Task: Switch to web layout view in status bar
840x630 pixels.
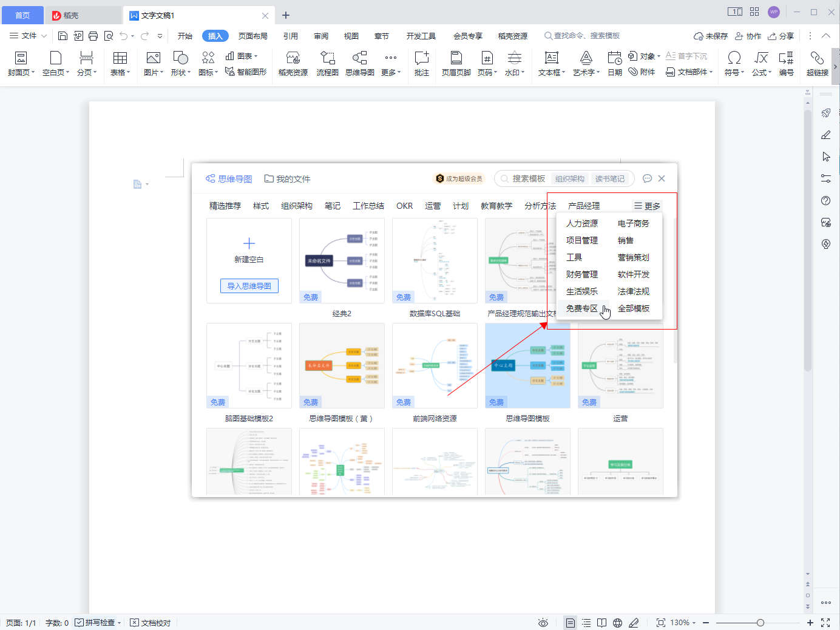Action: pyautogui.click(x=617, y=623)
